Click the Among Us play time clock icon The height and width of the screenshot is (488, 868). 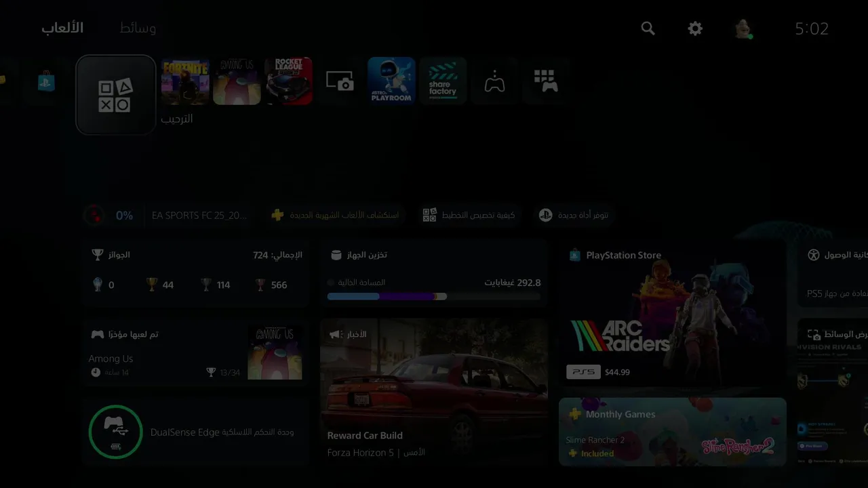pyautogui.click(x=96, y=372)
